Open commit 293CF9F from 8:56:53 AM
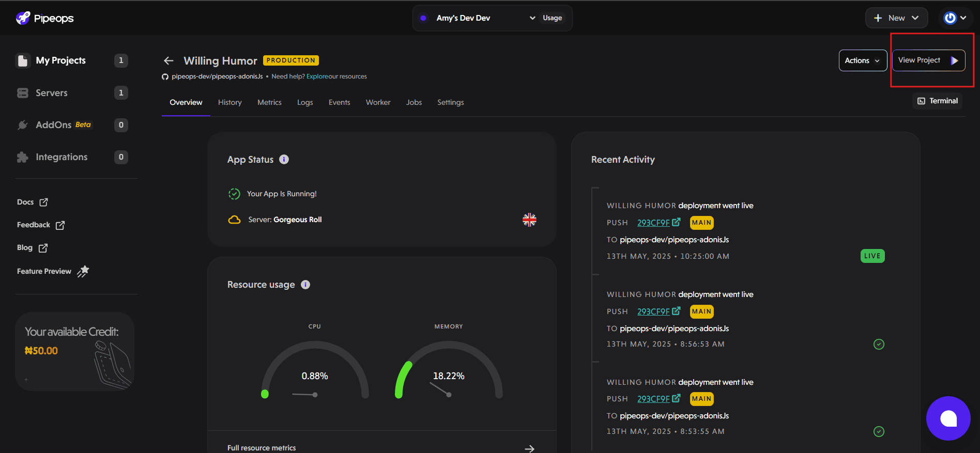Screen dimensions: 980x453 coord(653,311)
